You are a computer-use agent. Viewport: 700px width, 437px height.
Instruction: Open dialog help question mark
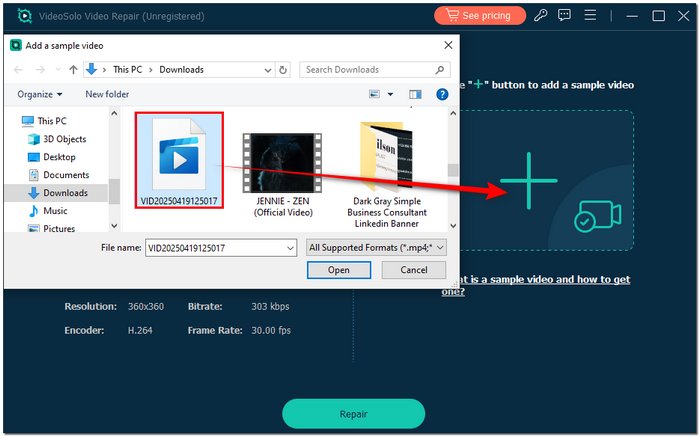coord(442,94)
